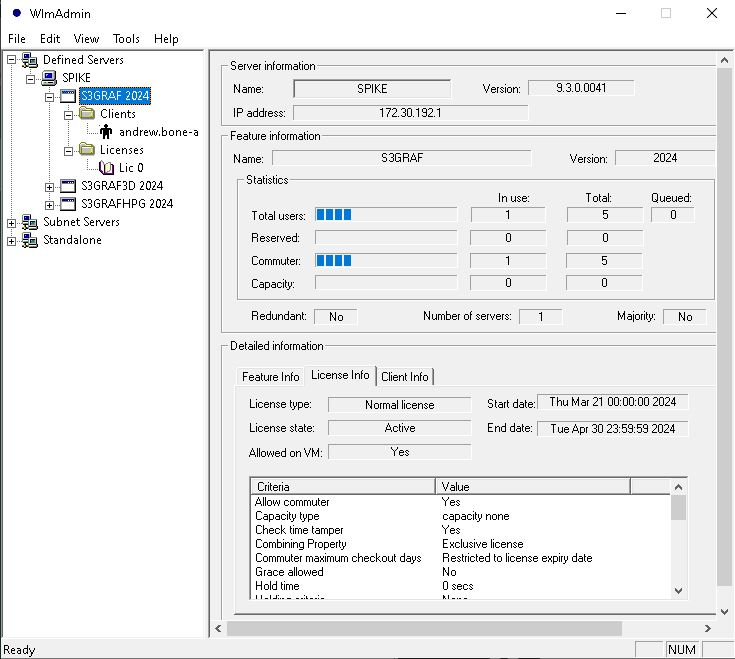The image size is (735, 659).
Task: Click the S3GRAF 2024 feature window icon
Action: [x=68, y=96]
